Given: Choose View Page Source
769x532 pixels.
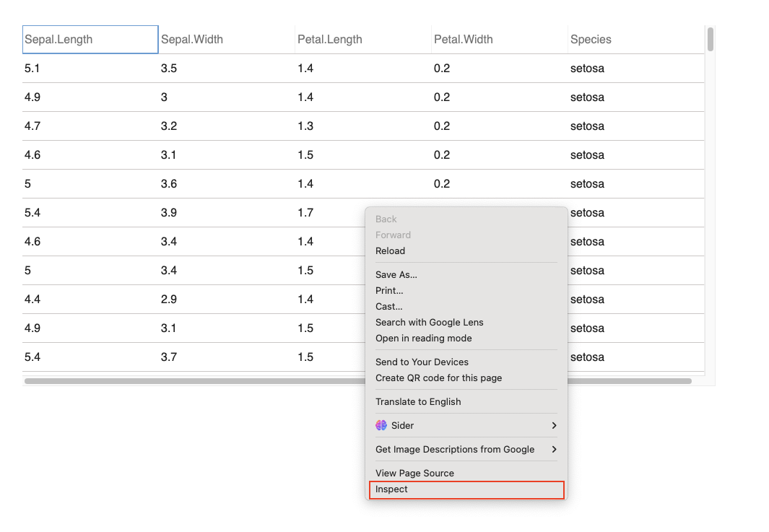Looking at the screenshot, I should [x=414, y=474].
